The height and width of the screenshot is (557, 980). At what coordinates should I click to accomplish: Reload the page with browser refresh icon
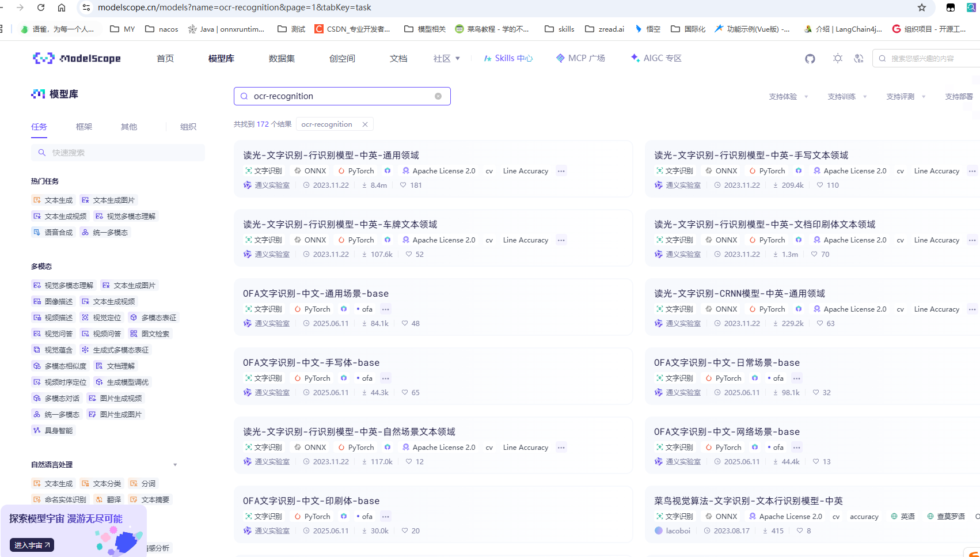tap(41, 7)
